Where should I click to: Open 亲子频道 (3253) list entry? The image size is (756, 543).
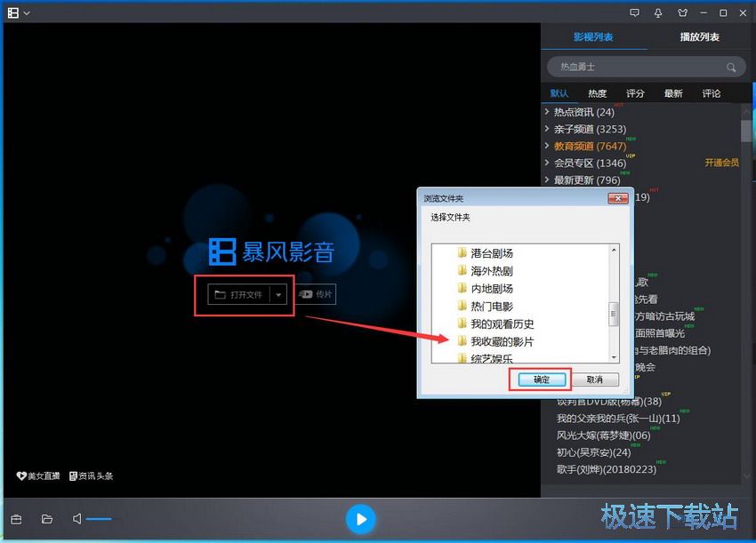[x=591, y=129]
